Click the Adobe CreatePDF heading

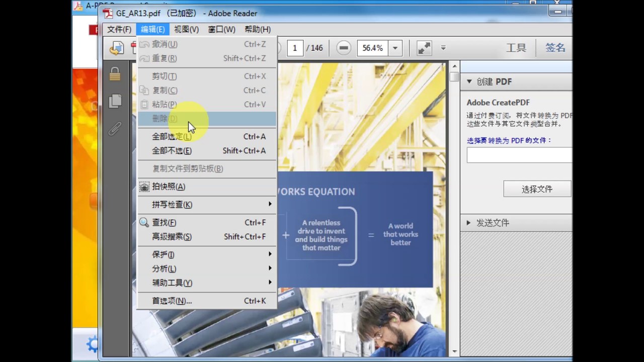click(x=498, y=103)
